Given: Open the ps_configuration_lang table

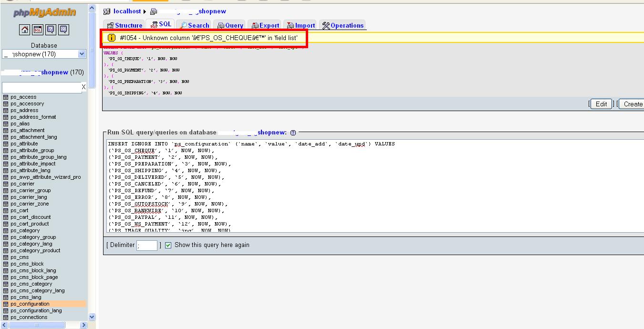Looking at the screenshot, I should [36, 310].
